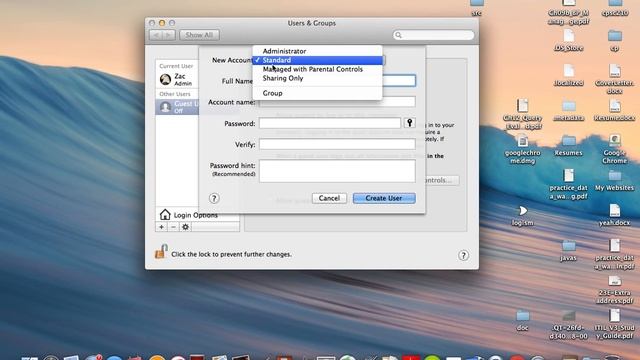640x360 pixels.
Task: Click the Cancel button
Action: (x=329, y=198)
